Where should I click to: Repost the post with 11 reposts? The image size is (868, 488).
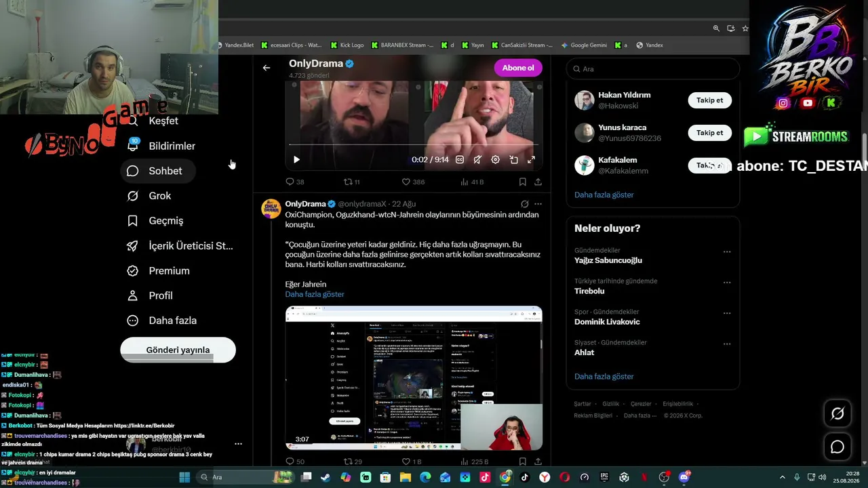click(352, 182)
